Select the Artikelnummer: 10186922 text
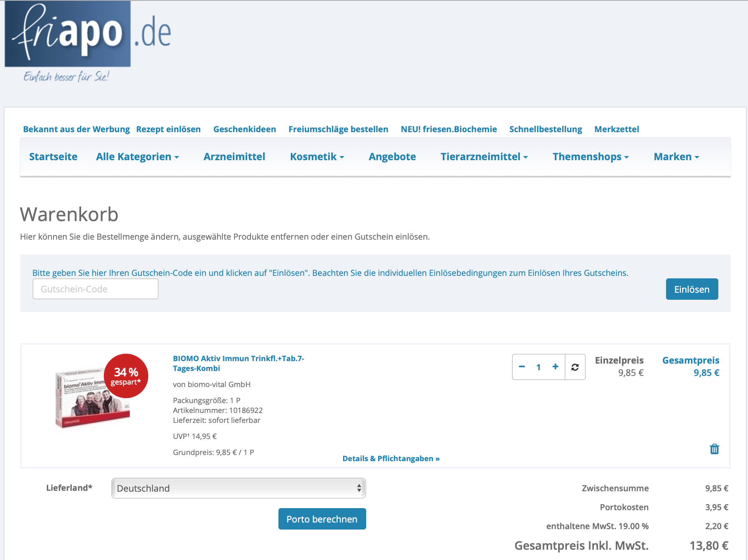The width and height of the screenshot is (748, 560). (x=218, y=410)
